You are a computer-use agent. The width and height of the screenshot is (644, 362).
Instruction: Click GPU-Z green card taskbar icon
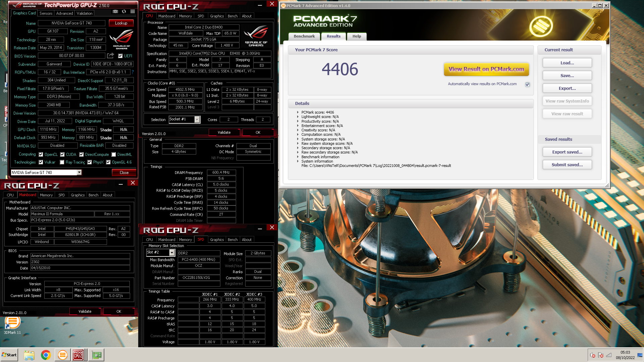(x=97, y=355)
